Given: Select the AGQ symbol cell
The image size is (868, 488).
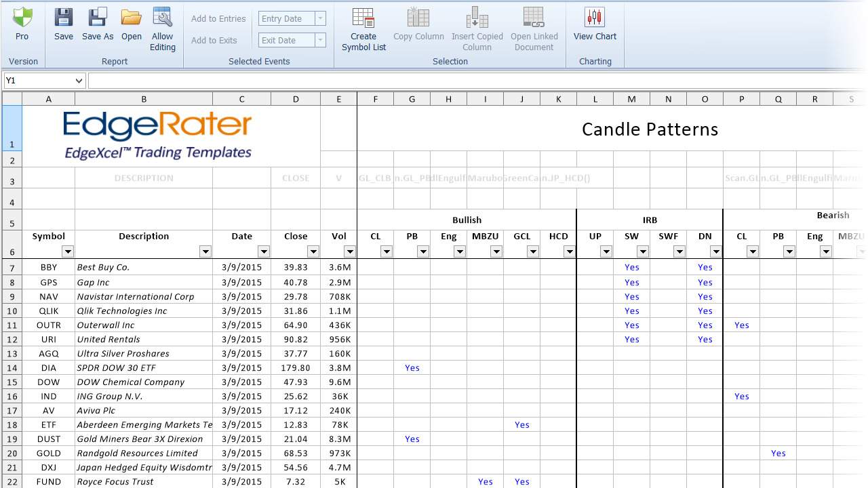Looking at the screenshot, I should click(x=49, y=354).
